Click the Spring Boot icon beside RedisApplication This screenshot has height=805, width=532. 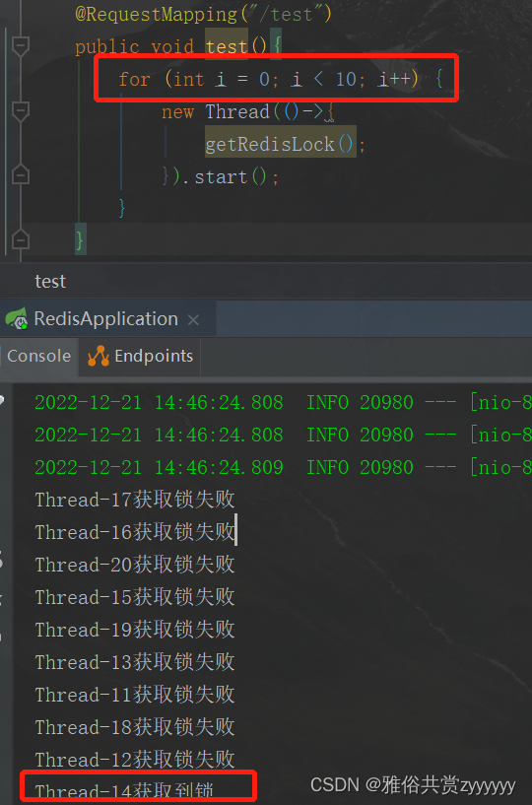tap(17, 319)
